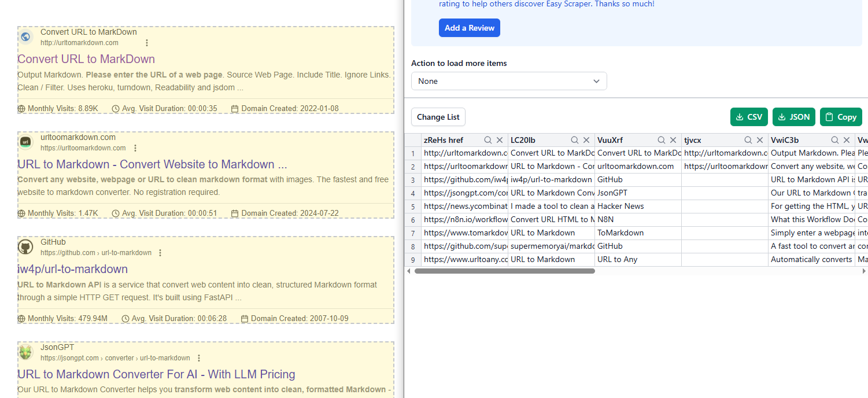Click the table scrollbar's left arrow
This screenshot has width=868, height=398.
point(408,271)
